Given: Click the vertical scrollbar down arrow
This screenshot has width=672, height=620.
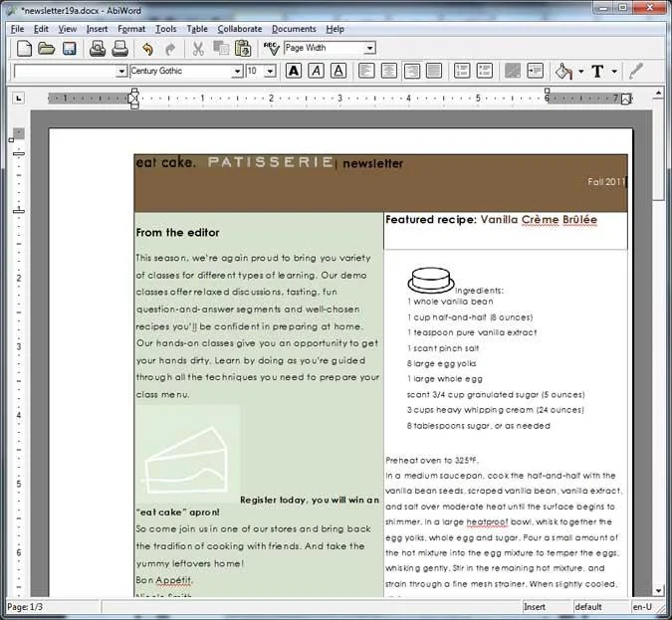Looking at the screenshot, I should [659, 590].
